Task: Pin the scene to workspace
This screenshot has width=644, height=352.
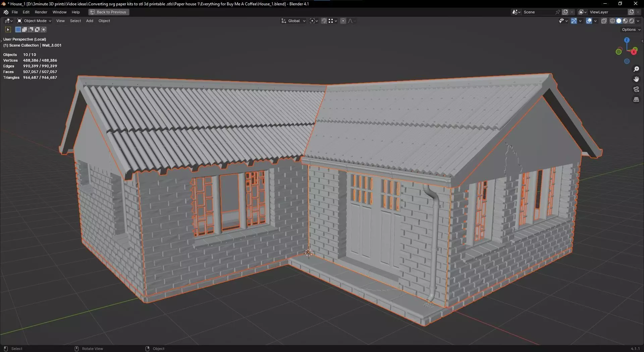Action: (x=558, y=12)
